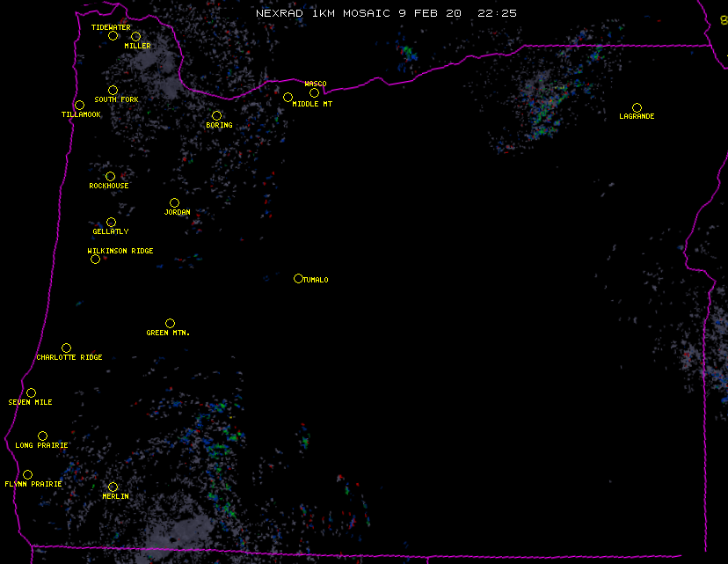Viewport: 728px width, 564px height.
Task: Select the Merlin station circle marker
Action: click(113, 487)
